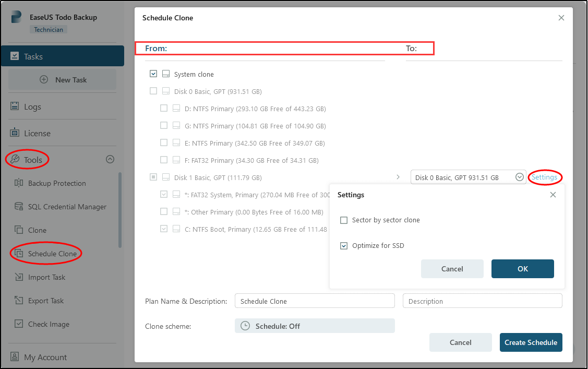
Task: Click Cancel in Schedule Clone dialog
Action: (461, 342)
